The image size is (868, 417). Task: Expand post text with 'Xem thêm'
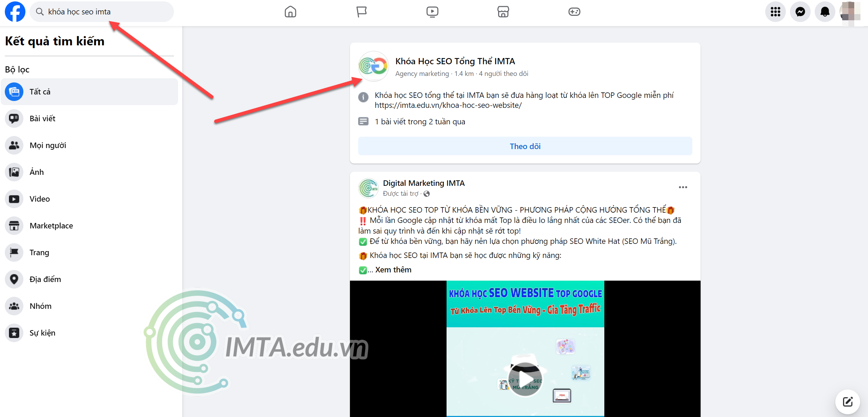[x=393, y=270]
